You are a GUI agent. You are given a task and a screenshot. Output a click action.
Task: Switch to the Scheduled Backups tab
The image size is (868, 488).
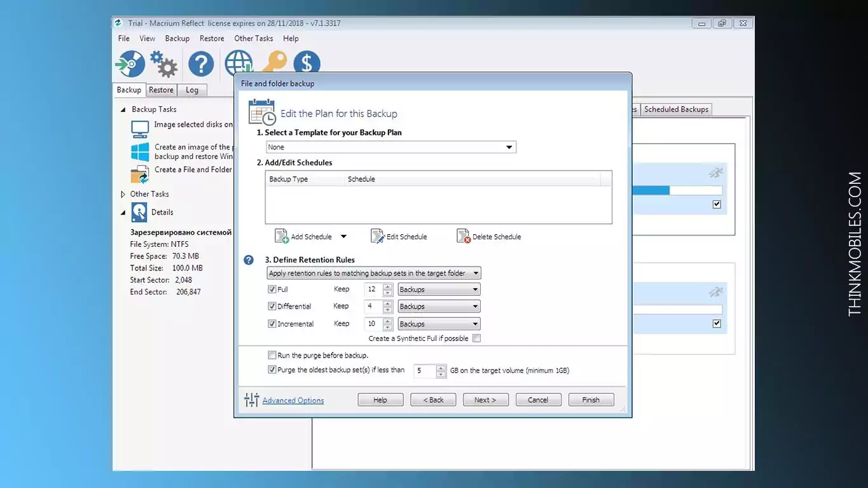pos(676,109)
